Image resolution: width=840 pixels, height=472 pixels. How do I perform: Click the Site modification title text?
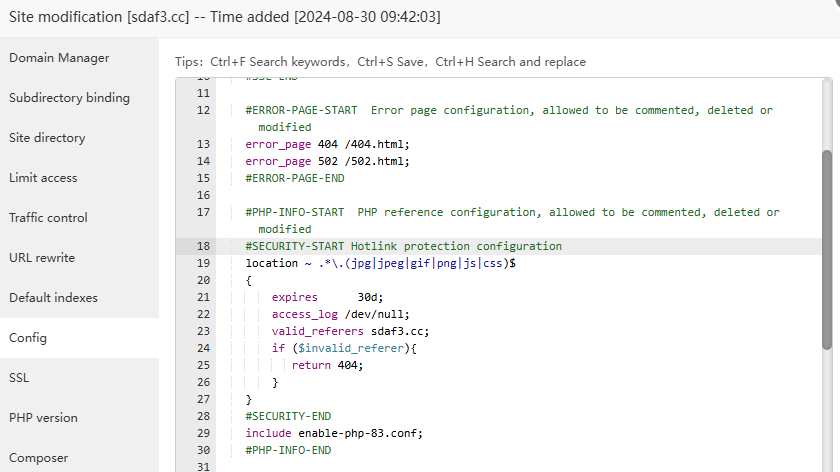pyautogui.click(x=224, y=17)
